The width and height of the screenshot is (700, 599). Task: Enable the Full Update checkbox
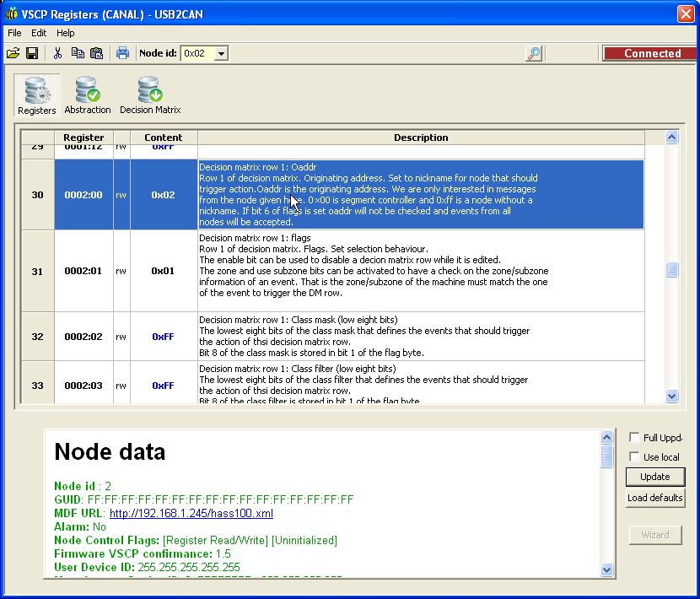coord(634,438)
